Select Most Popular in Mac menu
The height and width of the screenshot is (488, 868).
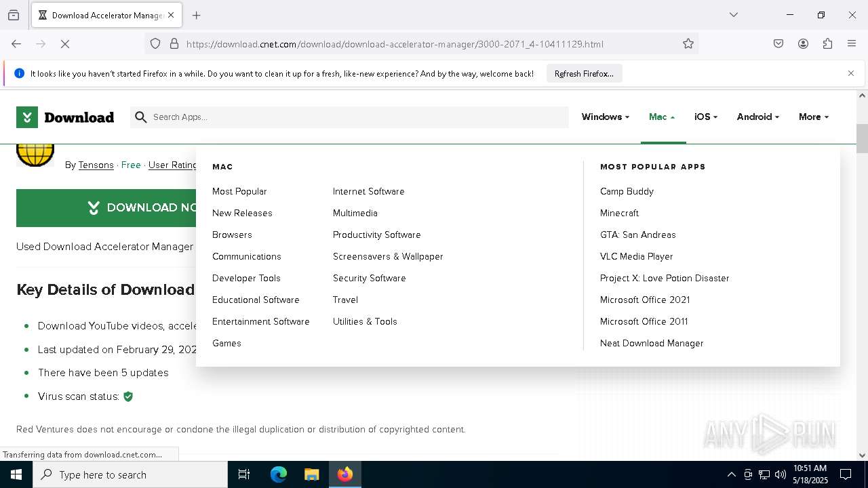pyautogui.click(x=239, y=191)
